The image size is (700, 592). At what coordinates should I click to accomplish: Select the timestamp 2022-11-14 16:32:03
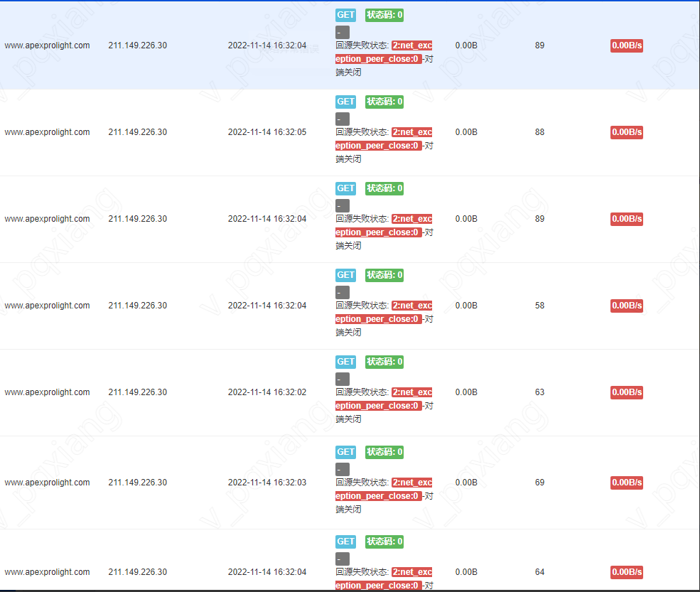pos(267,483)
